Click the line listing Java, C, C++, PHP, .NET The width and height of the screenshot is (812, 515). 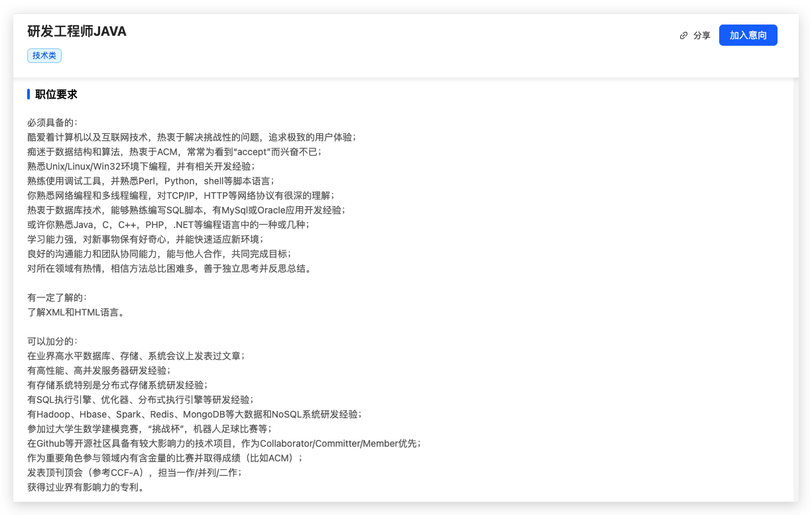[x=168, y=225]
